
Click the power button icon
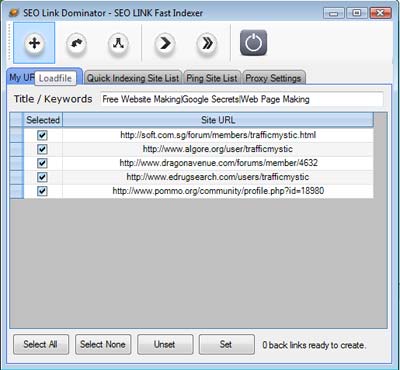coord(254,43)
